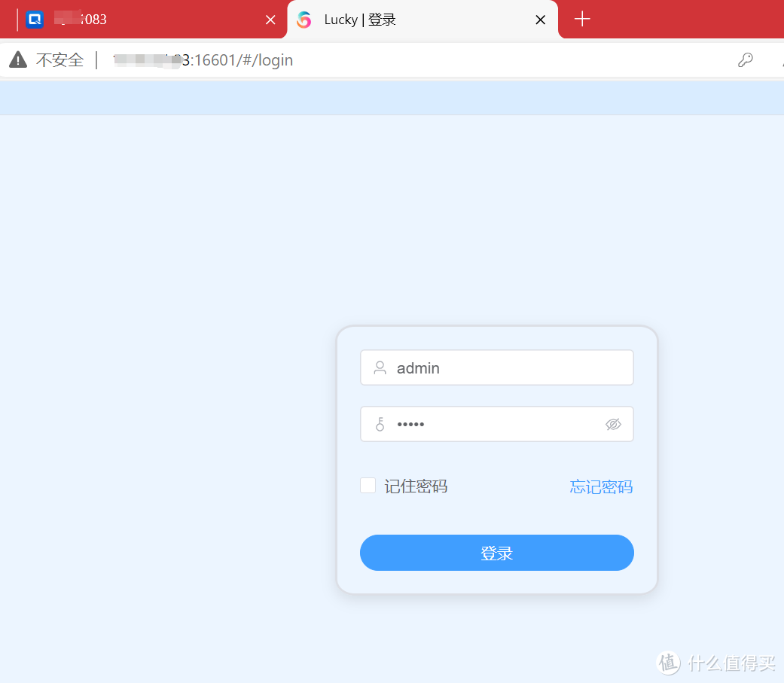Click the blue login button's center
The width and height of the screenshot is (784, 683).
click(x=497, y=552)
